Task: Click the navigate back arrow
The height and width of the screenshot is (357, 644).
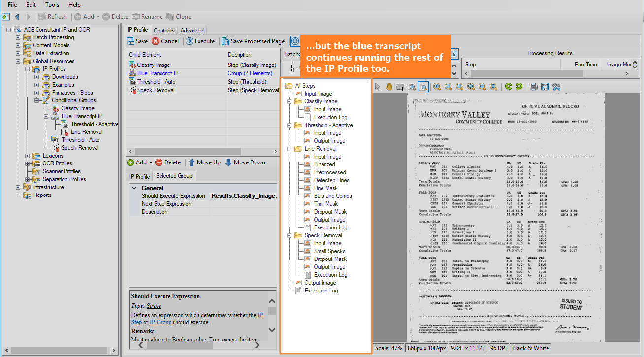Action: click(x=17, y=17)
